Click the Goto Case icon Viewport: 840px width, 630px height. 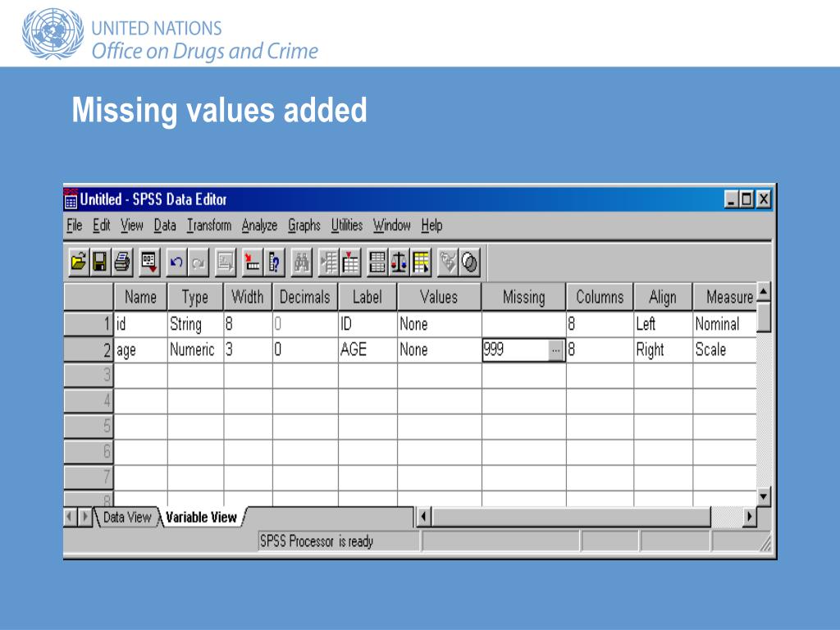252,262
